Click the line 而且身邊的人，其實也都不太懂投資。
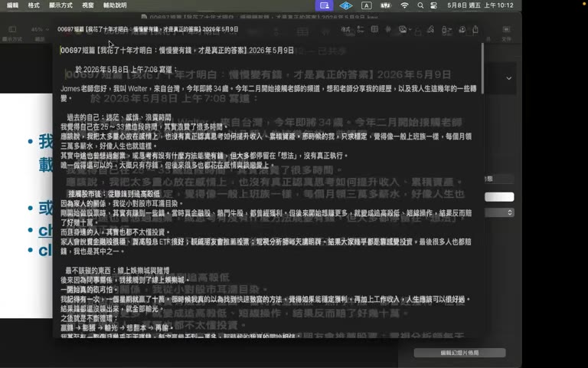 point(116,232)
